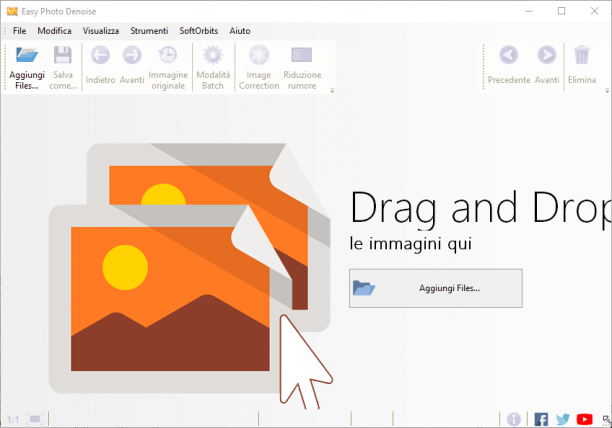The image size is (612, 428).
Task: Open the Aiuto menu
Action: (240, 31)
